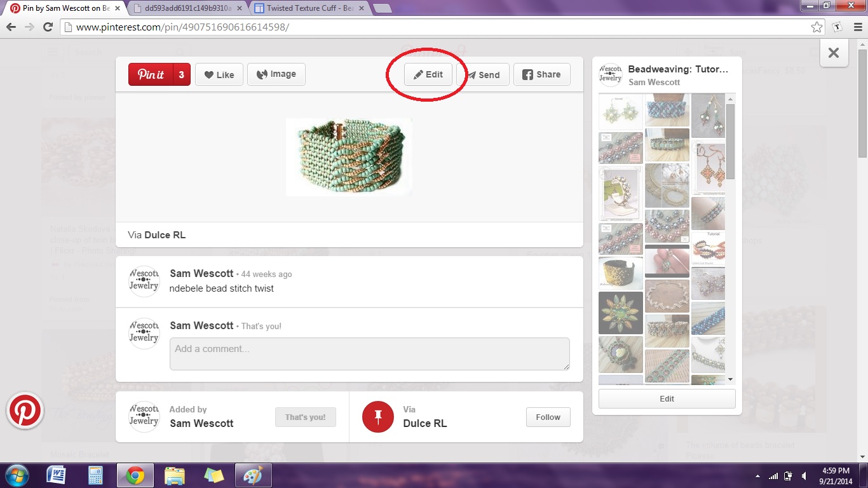The height and width of the screenshot is (488, 868).
Task: Follow Dulce RL
Action: click(x=548, y=417)
